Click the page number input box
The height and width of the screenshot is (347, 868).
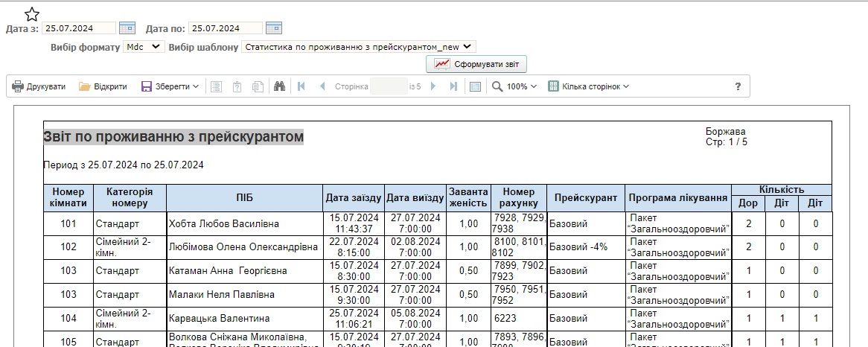[388, 86]
